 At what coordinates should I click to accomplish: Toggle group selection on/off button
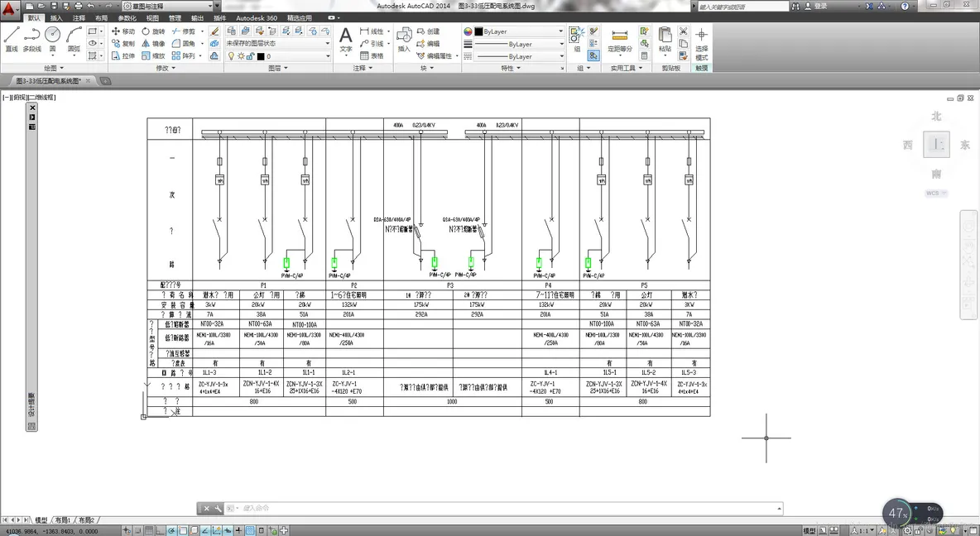click(x=593, y=55)
